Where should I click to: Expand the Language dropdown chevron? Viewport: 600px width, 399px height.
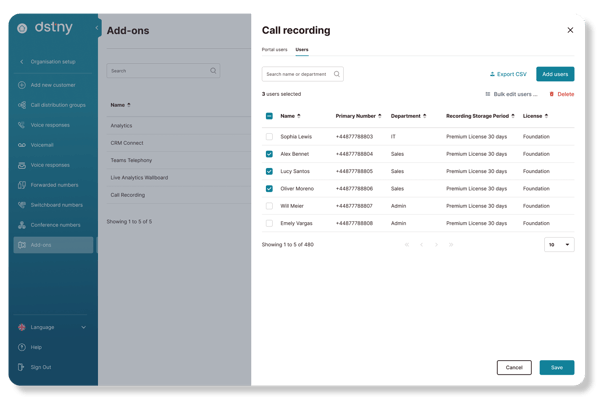click(83, 327)
